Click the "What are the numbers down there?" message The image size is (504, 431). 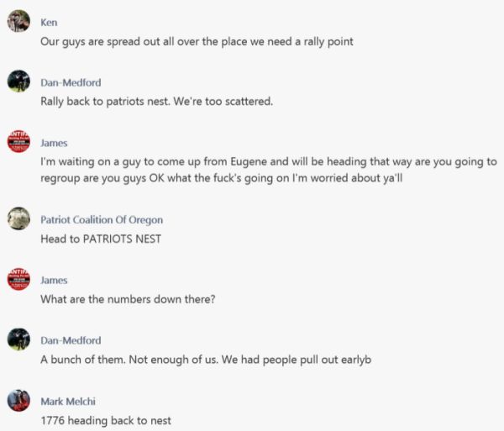[x=128, y=299]
